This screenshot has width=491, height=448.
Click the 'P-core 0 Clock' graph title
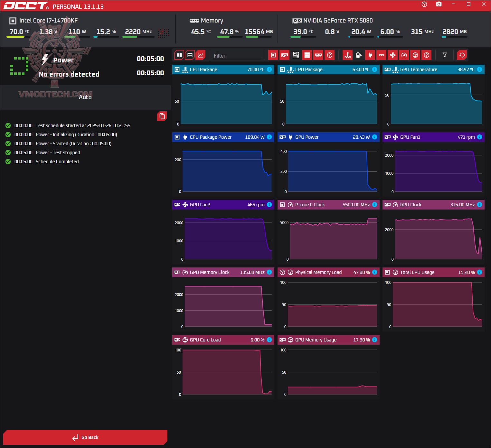pyautogui.click(x=310, y=205)
